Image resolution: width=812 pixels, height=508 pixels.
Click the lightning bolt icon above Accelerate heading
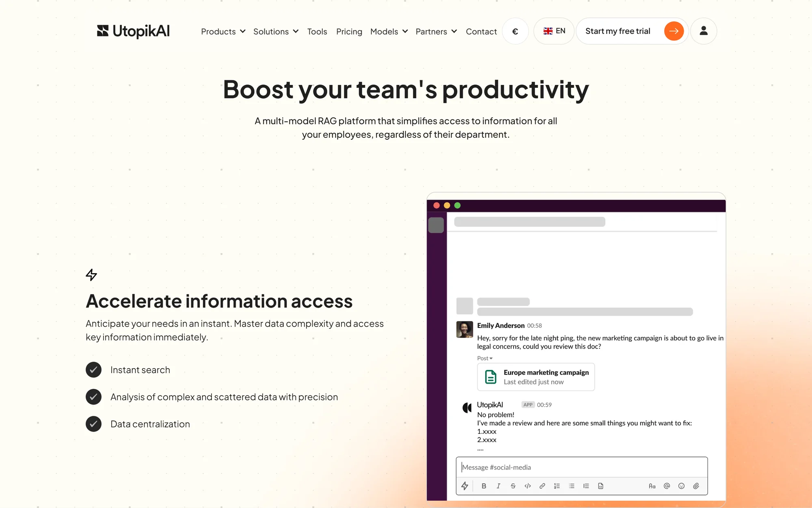(91, 275)
